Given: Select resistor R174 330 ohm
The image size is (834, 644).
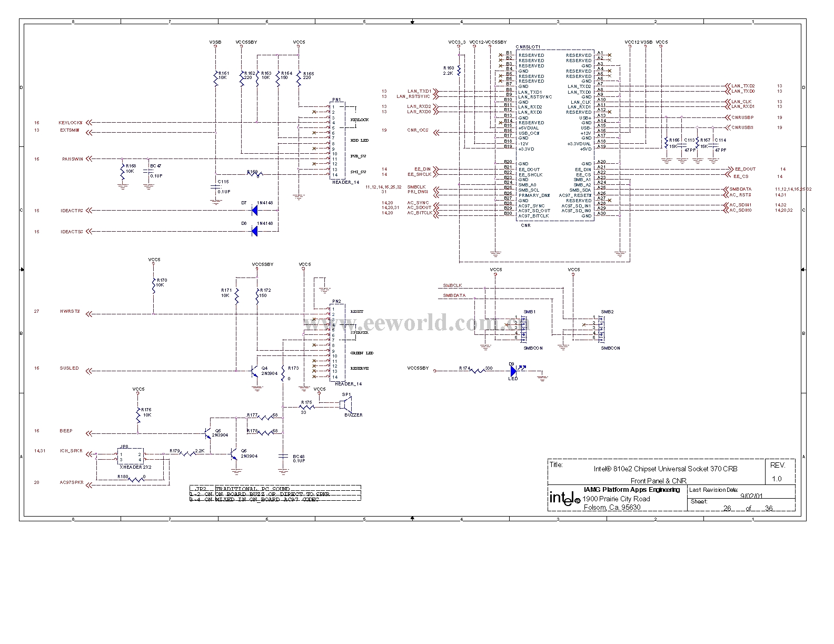Looking at the screenshot, I should (477, 371).
